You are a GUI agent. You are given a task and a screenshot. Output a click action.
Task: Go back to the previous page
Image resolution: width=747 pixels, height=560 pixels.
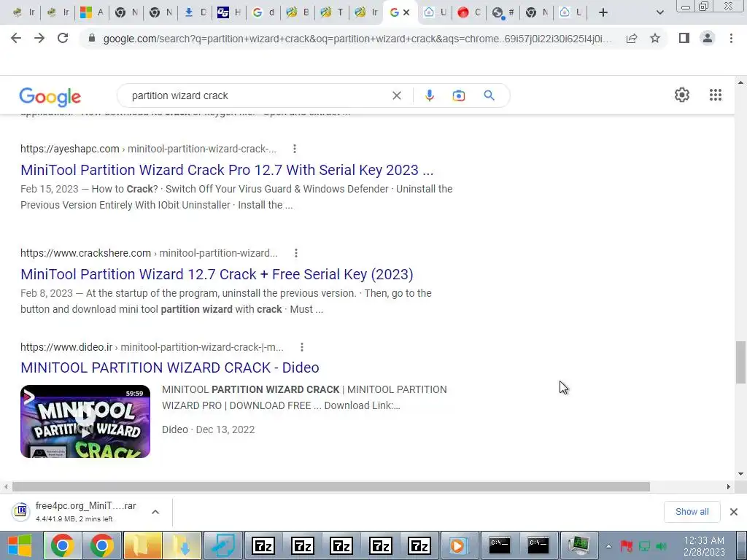tap(16, 38)
